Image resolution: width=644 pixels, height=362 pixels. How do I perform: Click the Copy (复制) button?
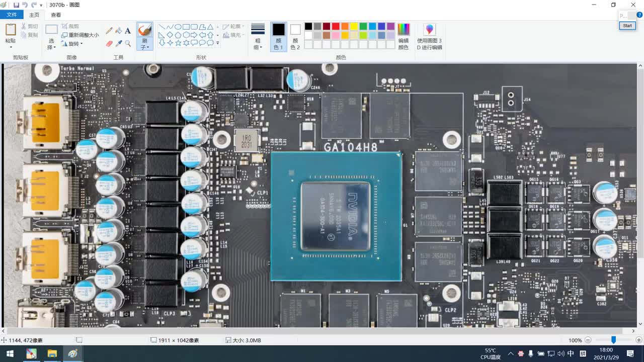click(x=29, y=35)
